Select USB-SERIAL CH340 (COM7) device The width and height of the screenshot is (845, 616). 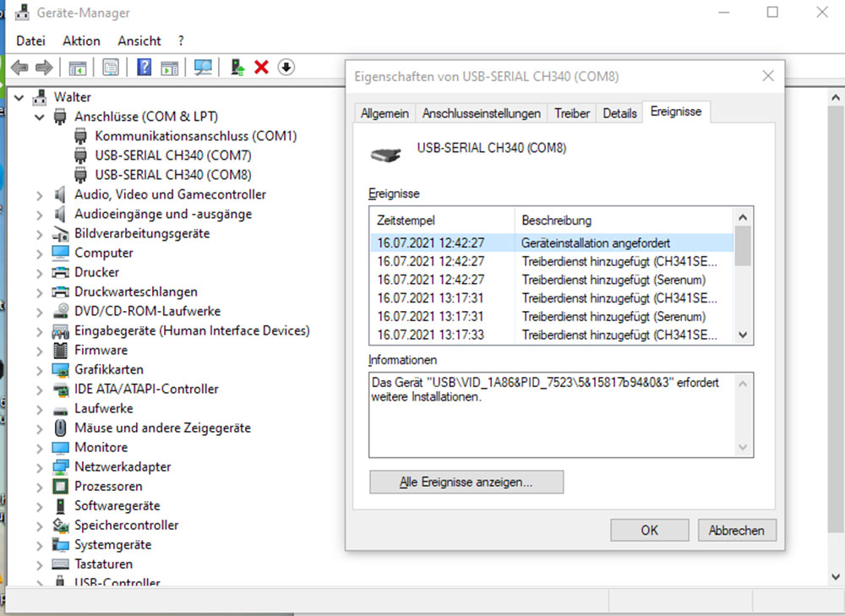172,155
